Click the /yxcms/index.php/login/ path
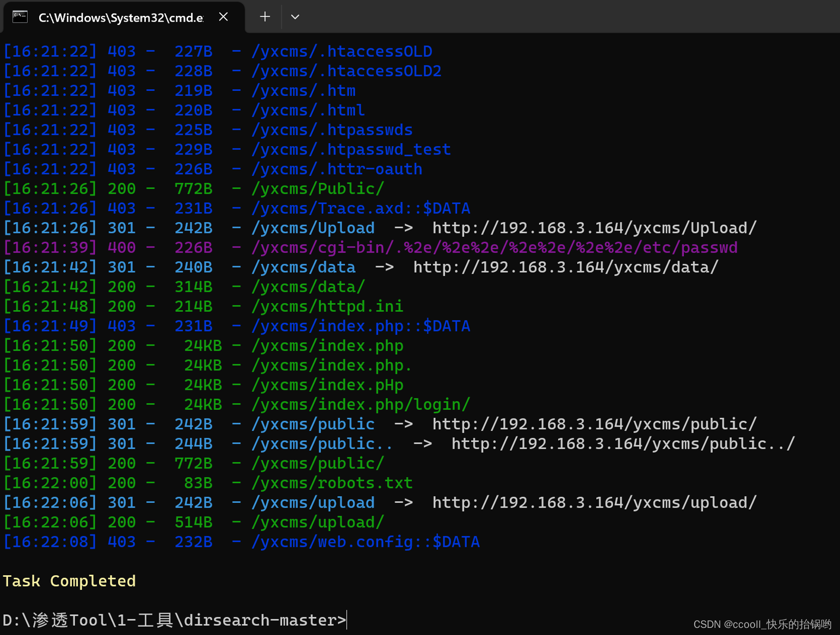The width and height of the screenshot is (840, 635). tap(361, 404)
